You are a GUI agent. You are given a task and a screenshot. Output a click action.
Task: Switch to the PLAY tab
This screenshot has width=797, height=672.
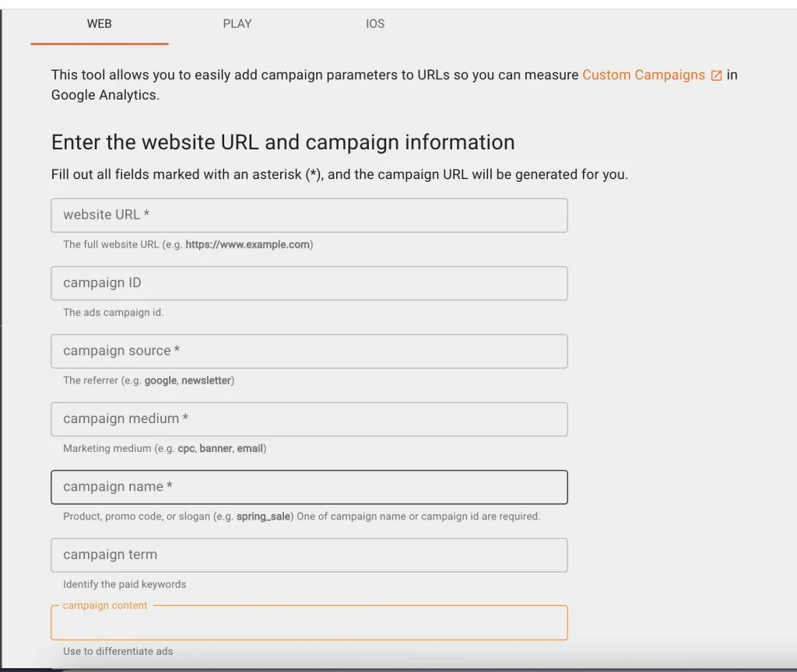tap(237, 24)
